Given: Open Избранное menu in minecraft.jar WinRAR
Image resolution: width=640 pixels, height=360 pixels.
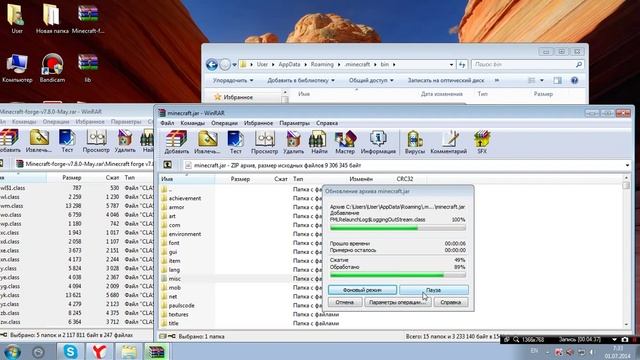Looking at the screenshot, I should 258,123.
